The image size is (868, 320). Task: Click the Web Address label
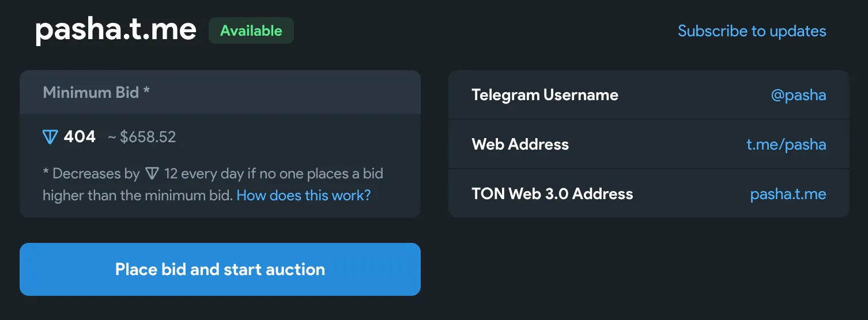520,144
